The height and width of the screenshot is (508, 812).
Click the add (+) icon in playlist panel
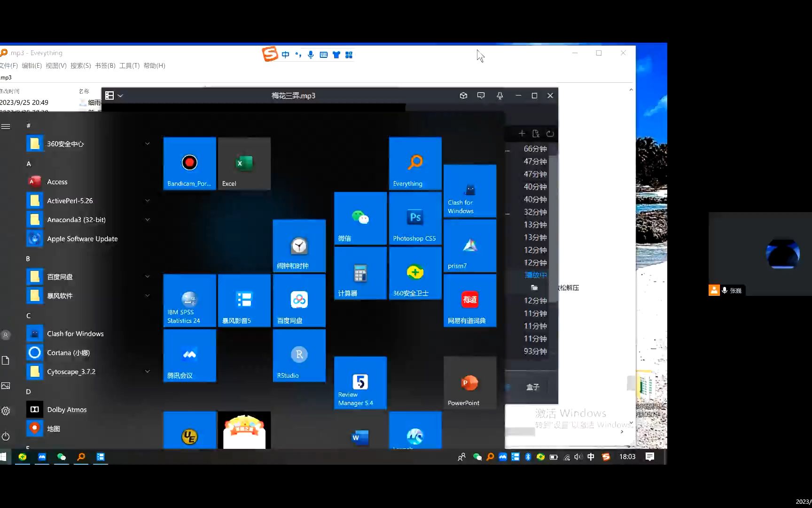coord(522,134)
